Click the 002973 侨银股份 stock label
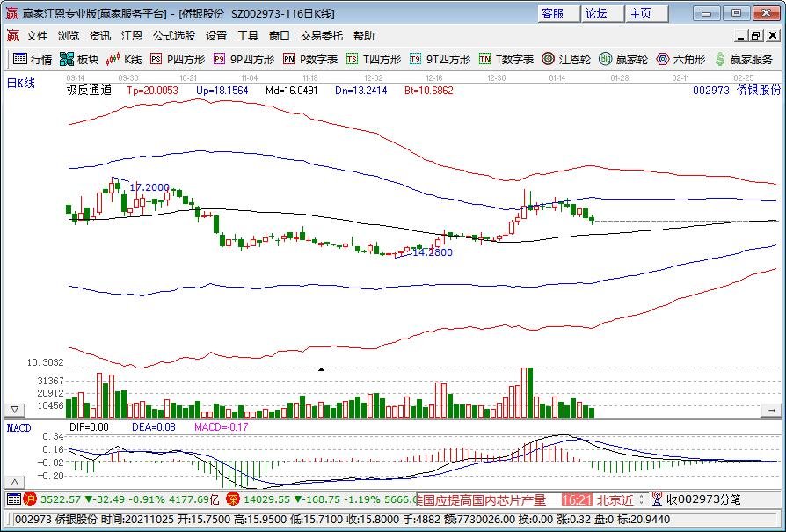The width and height of the screenshot is (786, 532). (737, 91)
